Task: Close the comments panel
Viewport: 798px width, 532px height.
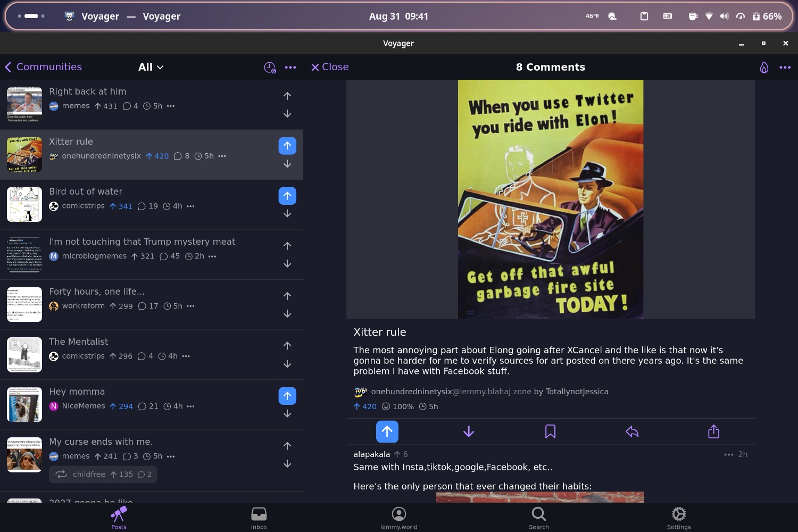Action: point(330,67)
